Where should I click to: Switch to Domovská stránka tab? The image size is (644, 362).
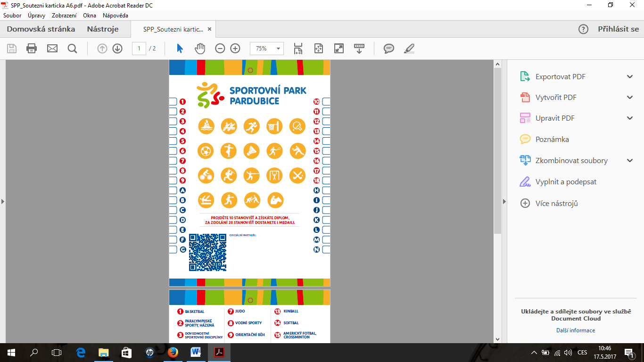tap(41, 29)
